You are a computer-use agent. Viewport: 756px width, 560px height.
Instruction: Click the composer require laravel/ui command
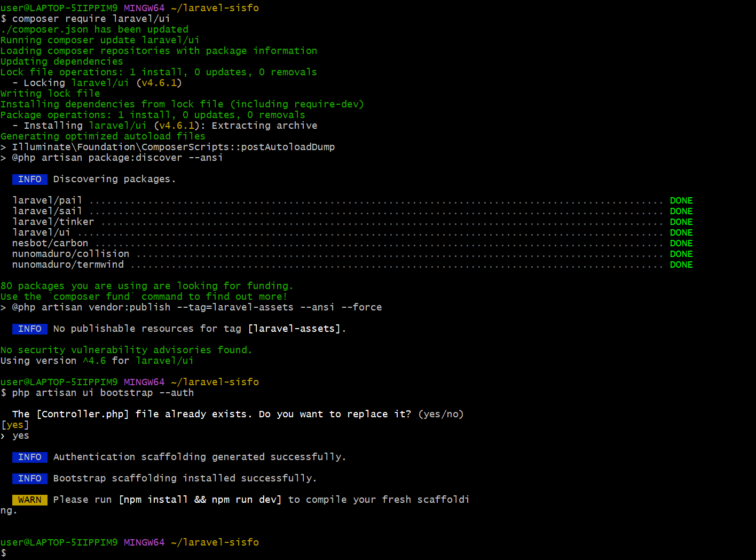[91, 19]
